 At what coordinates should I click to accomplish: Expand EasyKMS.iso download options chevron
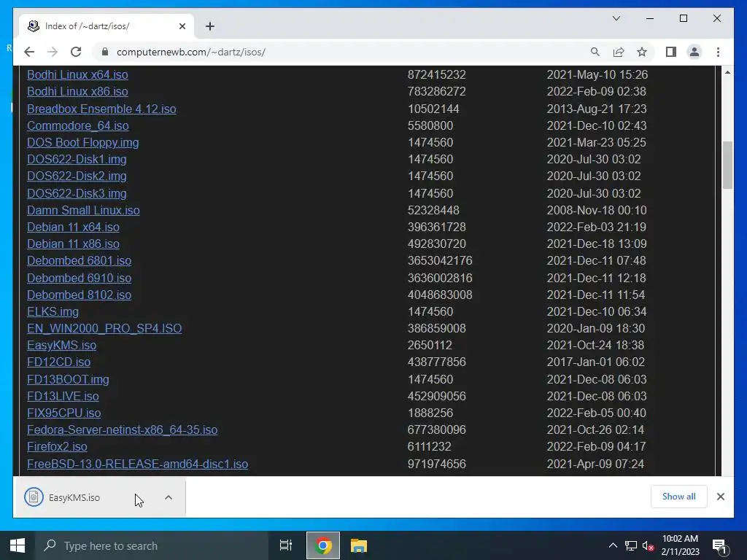click(x=169, y=497)
